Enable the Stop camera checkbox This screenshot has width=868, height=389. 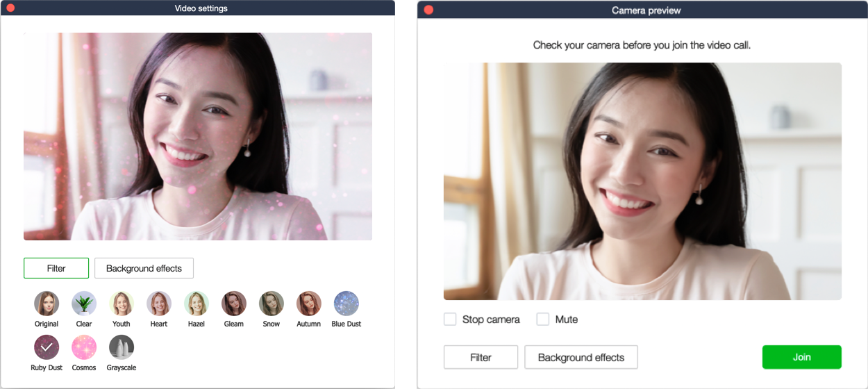point(451,320)
